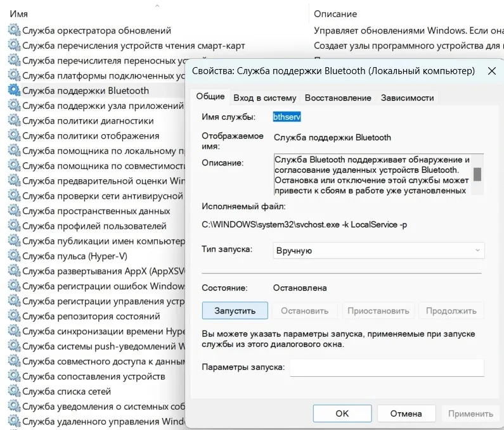Click gear icon of Служба политики диагностики
The width and height of the screenshot is (504, 430).
[14, 120]
